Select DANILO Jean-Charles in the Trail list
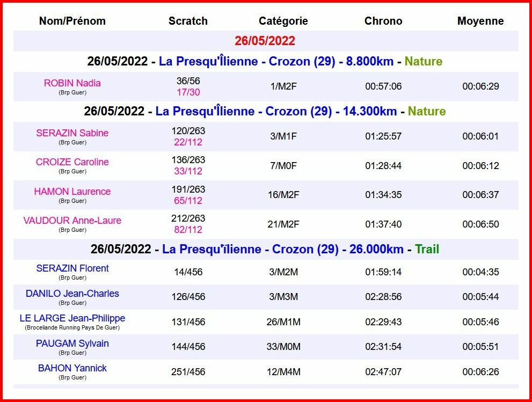532x402 pixels. pos(72,294)
